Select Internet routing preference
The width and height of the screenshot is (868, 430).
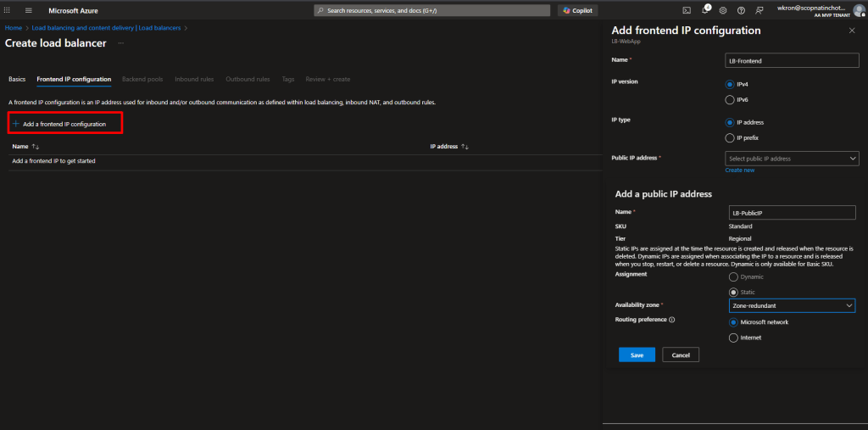[733, 338]
